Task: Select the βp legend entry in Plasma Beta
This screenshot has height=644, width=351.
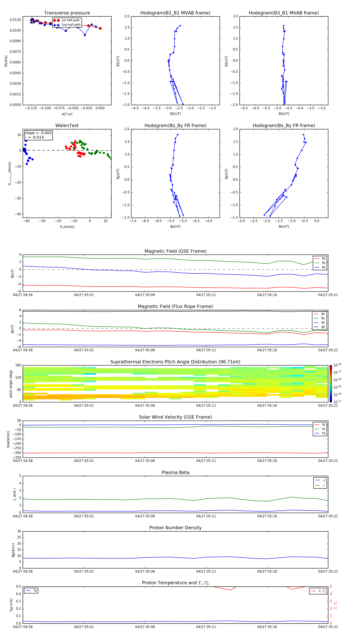Action: point(320,480)
